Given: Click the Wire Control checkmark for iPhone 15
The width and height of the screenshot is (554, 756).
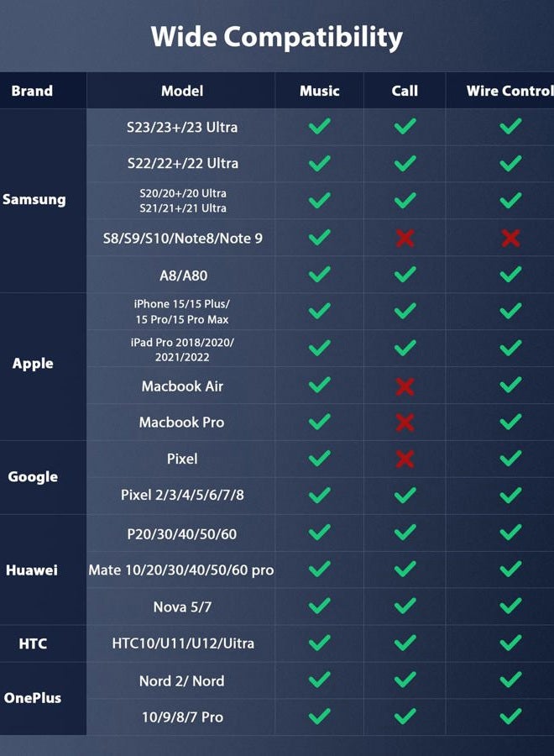Looking at the screenshot, I should click(510, 311).
